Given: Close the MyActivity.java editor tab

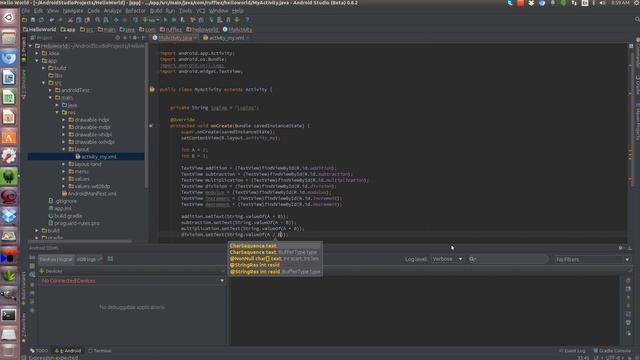Looking at the screenshot, I should point(196,38).
